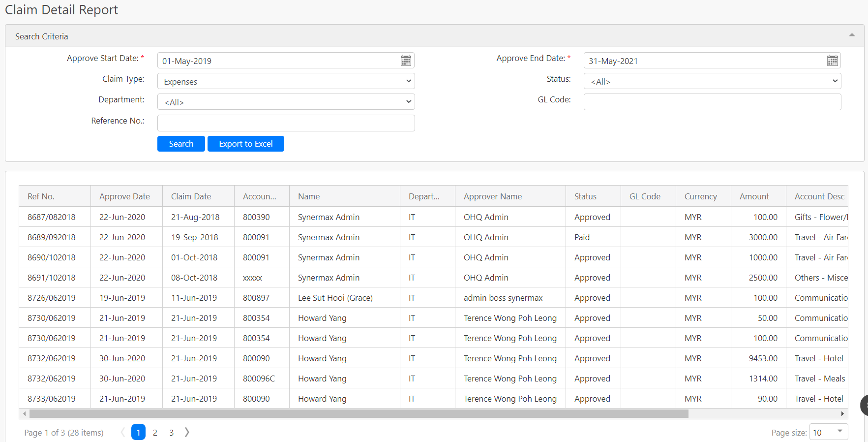Open the Department dropdown
This screenshot has height=442, width=868.
coord(286,102)
